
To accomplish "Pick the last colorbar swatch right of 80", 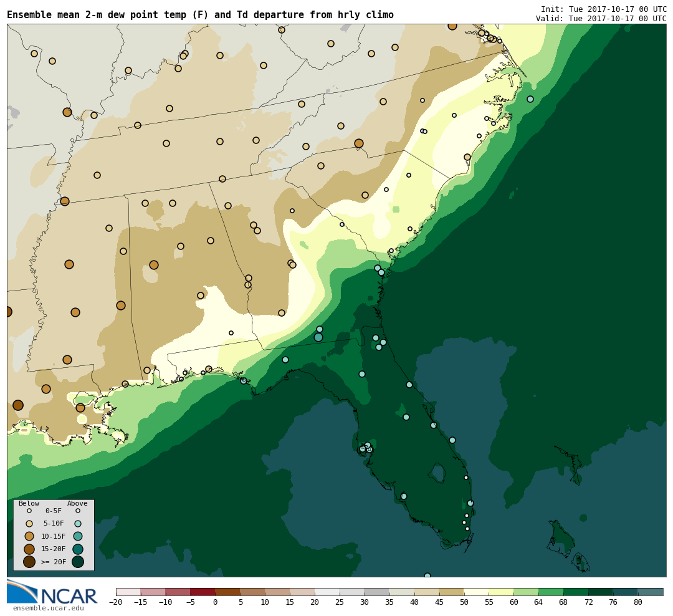I will (651, 592).
